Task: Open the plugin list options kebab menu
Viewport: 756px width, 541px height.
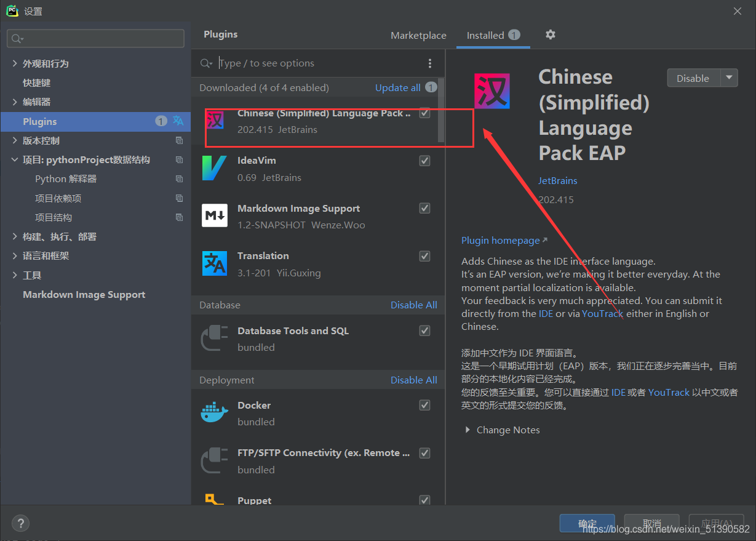Action: (x=430, y=63)
